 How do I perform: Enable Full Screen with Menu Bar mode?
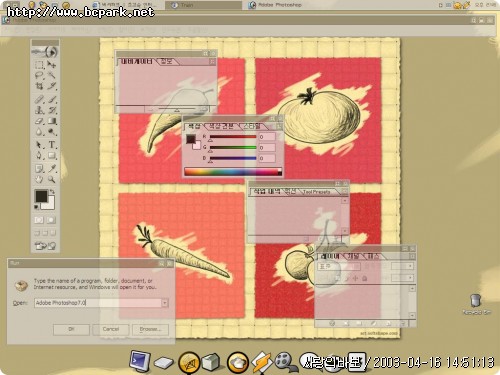[x=45, y=233]
